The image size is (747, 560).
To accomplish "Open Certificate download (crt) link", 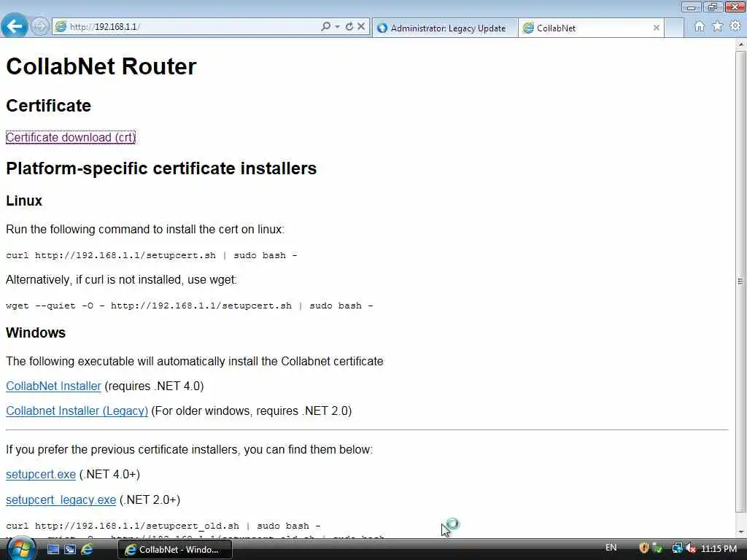I will click(71, 137).
